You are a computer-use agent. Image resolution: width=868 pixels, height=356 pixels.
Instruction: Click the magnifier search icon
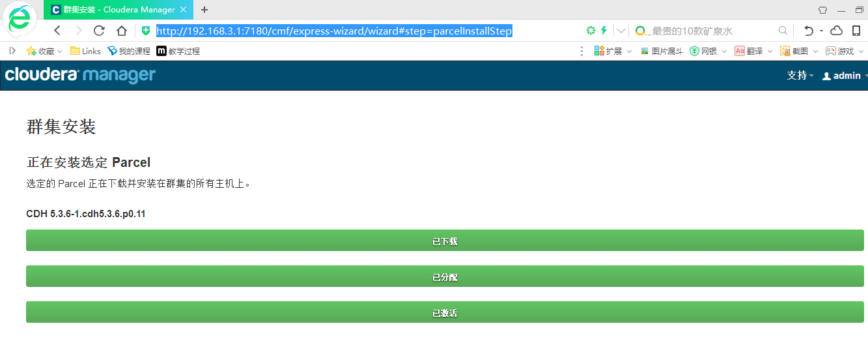pos(783,31)
